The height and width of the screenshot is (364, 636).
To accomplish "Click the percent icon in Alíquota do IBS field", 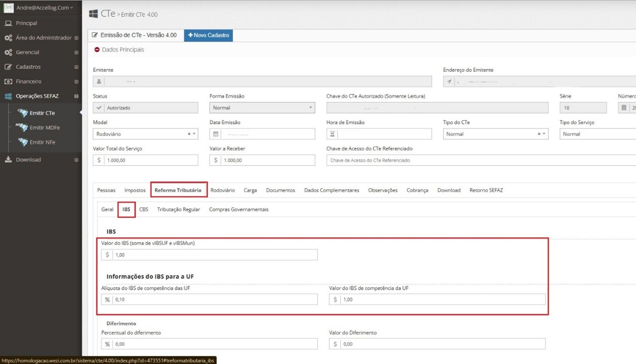I will [x=107, y=299].
